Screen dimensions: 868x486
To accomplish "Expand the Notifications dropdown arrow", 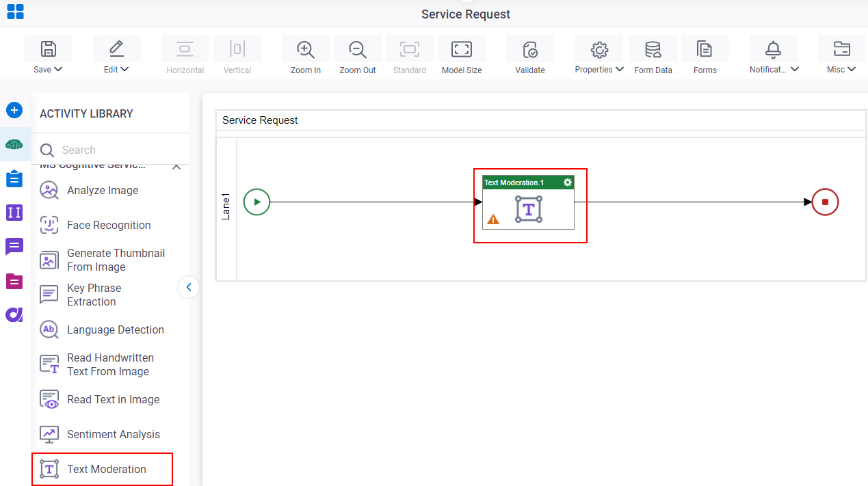I will click(x=795, y=69).
